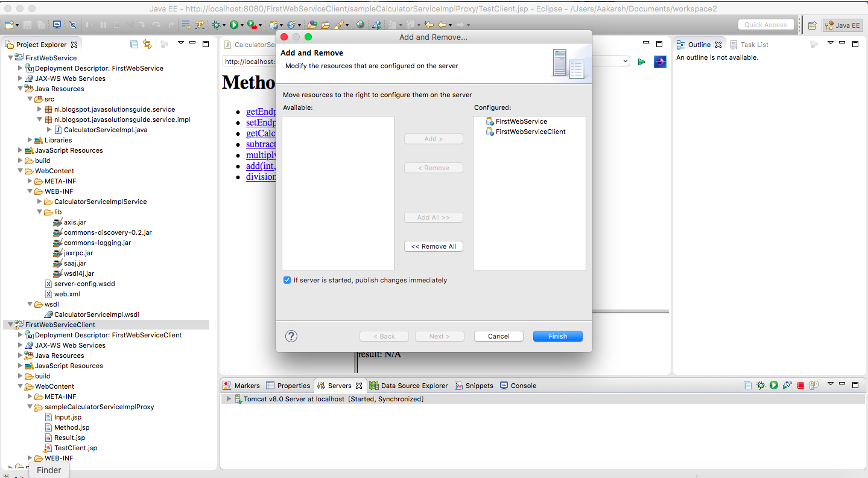Select the nl.blogspot.javasolutionsguide.service package
This screenshot has height=478, width=868.
109,109
